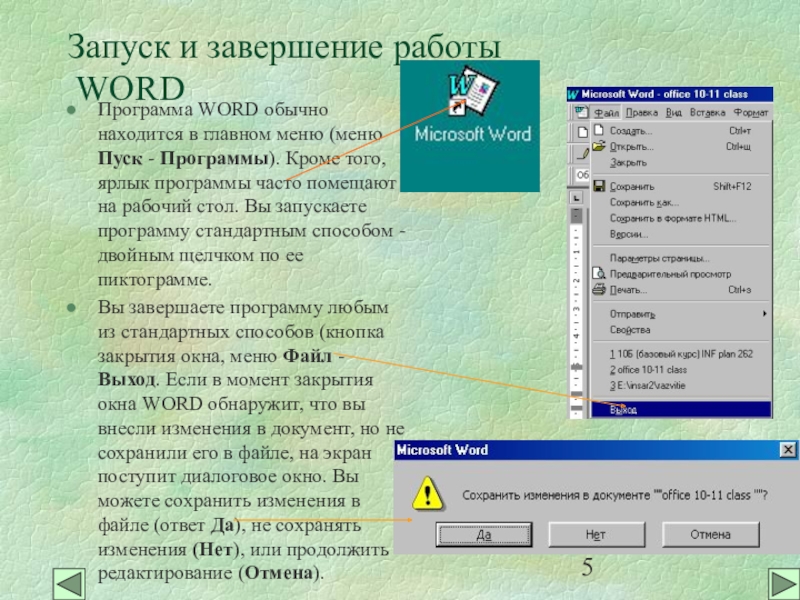Screen dimensions: 800x600
Task: Choose Создать... from the File menu
Action: [x=681, y=131]
